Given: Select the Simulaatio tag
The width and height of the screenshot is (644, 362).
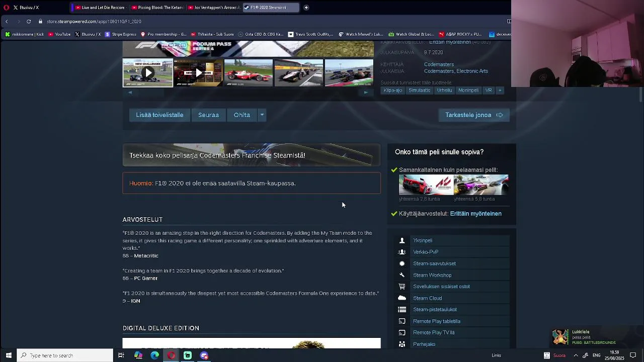Looking at the screenshot, I should tap(419, 90).
